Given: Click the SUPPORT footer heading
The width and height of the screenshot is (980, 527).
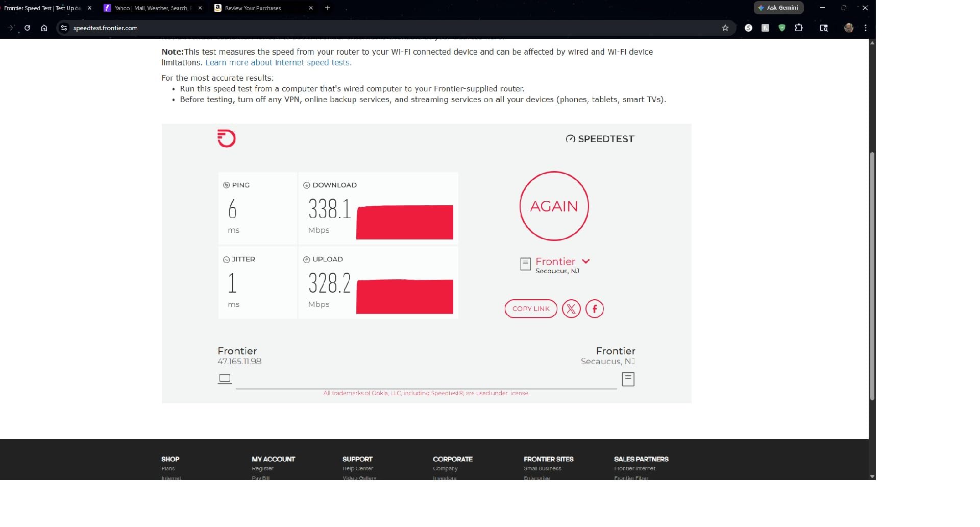Looking at the screenshot, I should pos(358,459).
